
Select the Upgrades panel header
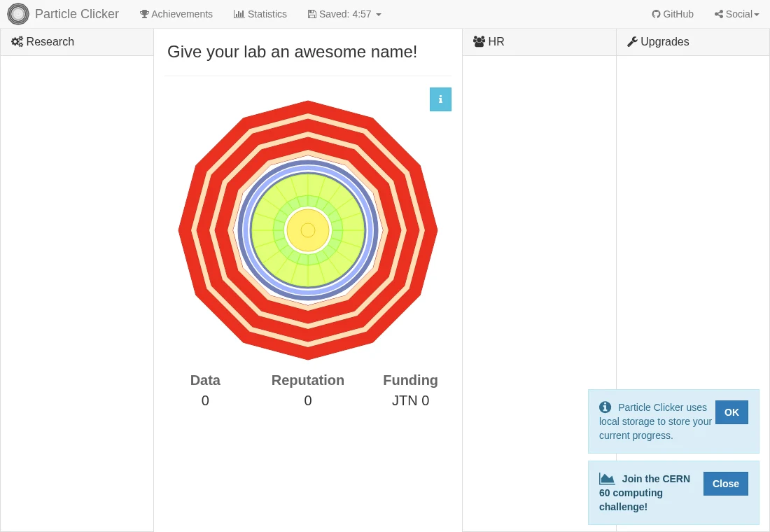point(693,42)
